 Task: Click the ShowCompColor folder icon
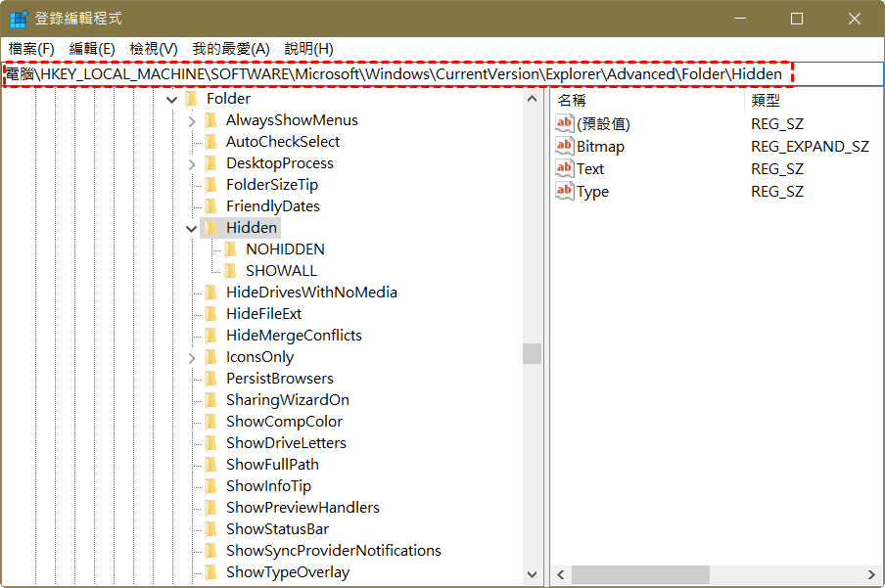click(x=211, y=422)
